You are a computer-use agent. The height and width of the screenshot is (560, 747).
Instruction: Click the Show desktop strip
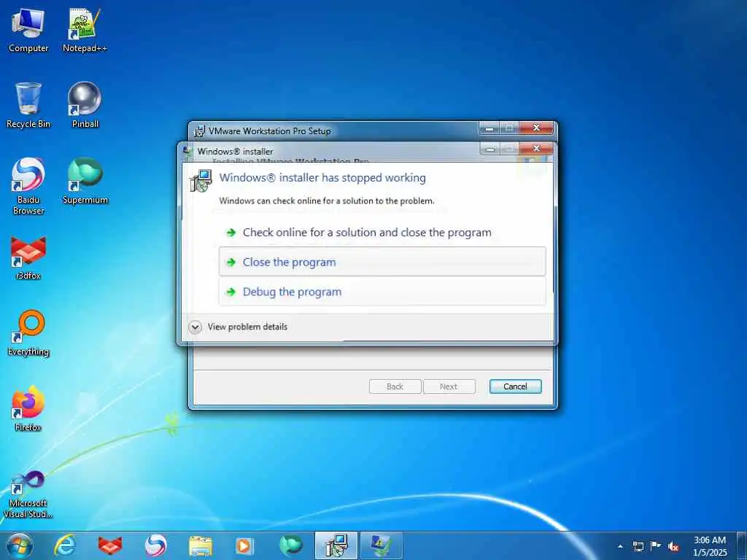[742, 546]
